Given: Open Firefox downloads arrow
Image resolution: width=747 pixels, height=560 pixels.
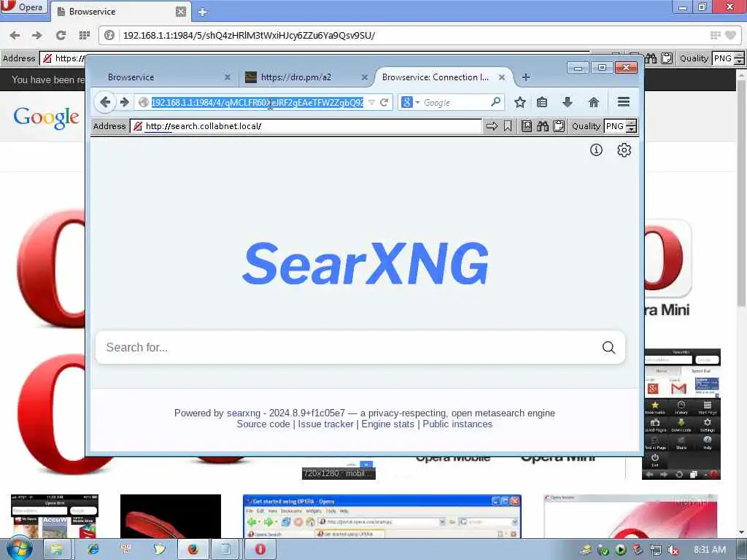Looking at the screenshot, I should pos(568,102).
